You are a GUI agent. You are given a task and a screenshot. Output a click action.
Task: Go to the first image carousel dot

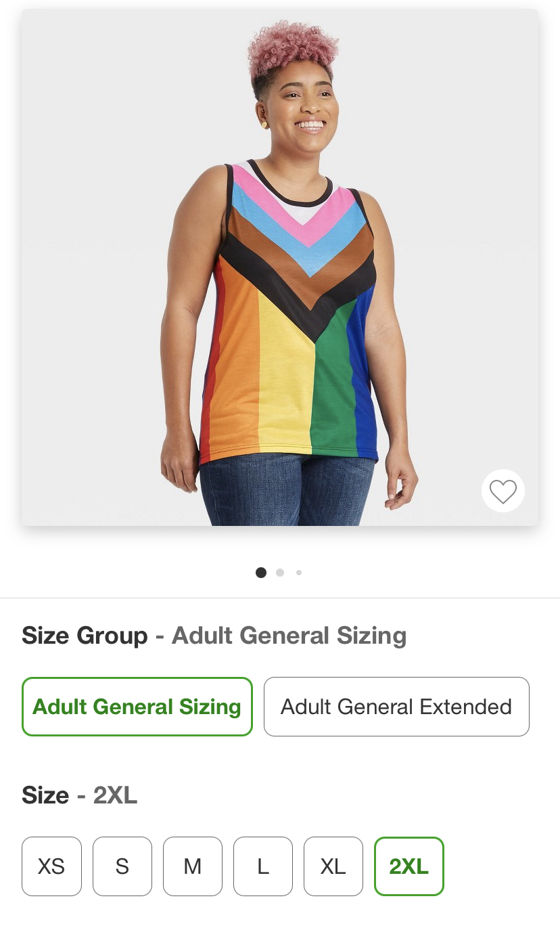261,573
